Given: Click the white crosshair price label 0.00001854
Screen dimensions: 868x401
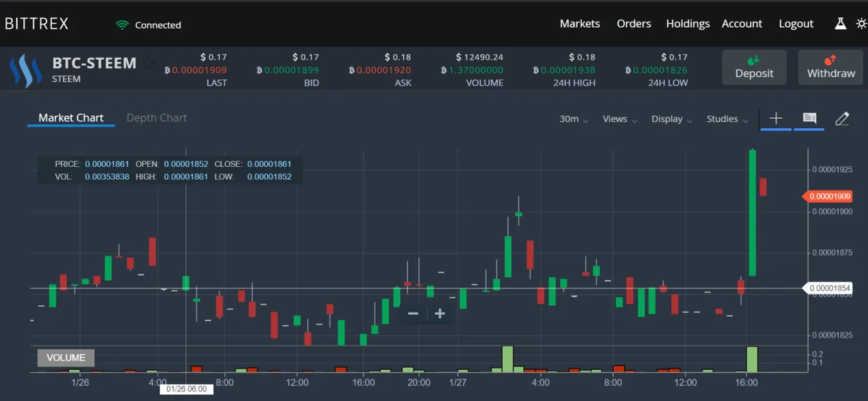Looking at the screenshot, I should (827, 288).
